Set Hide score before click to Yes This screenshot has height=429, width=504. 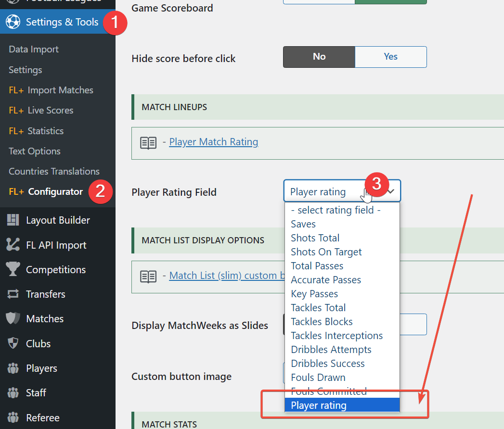point(391,57)
